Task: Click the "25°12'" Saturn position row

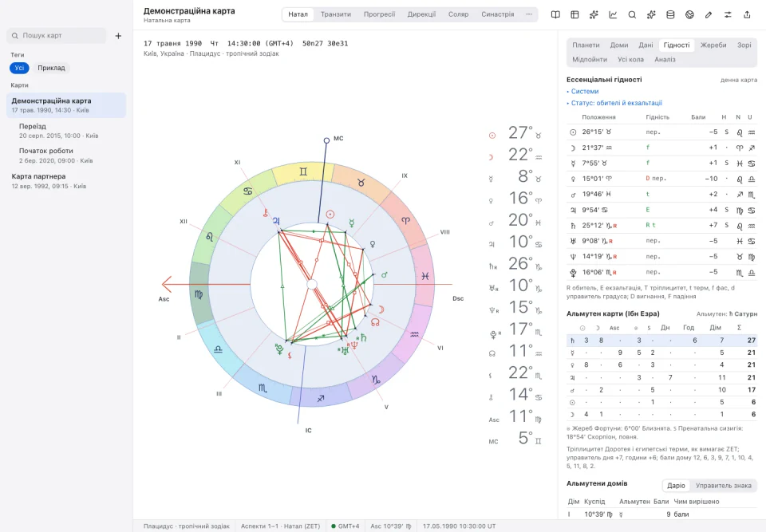Action: click(x=662, y=225)
